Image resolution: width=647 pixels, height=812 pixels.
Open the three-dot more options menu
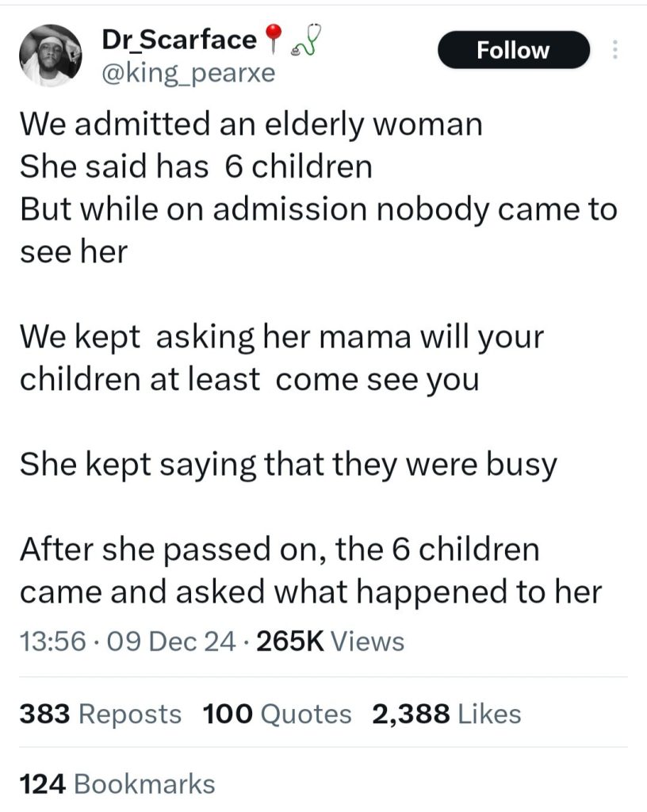[x=615, y=50]
